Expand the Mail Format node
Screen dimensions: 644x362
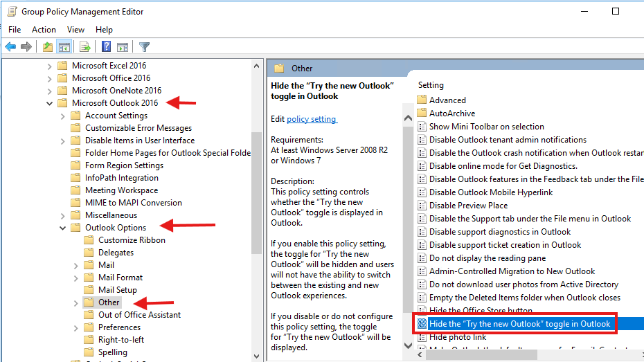coord(75,278)
